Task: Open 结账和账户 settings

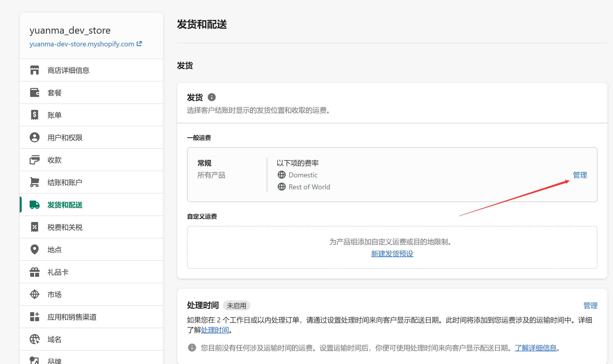Action: tap(91, 182)
